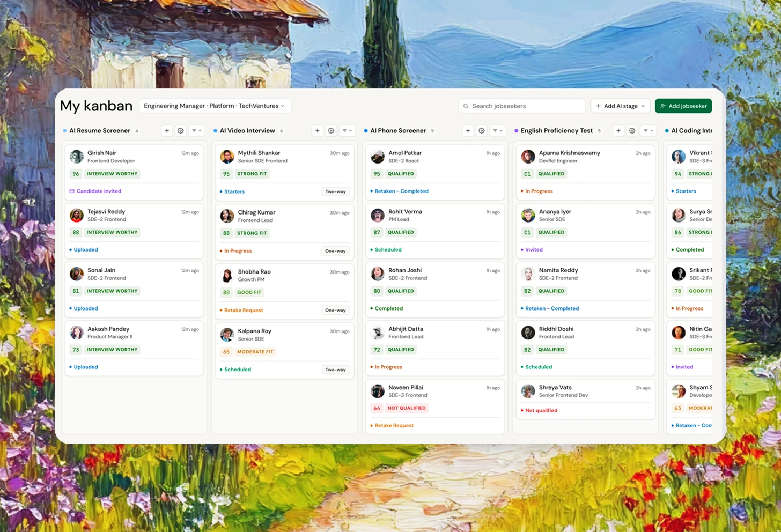Open the Engineering Manager job selector dropdown
The image size is (781, 532).
pos(215,106)
